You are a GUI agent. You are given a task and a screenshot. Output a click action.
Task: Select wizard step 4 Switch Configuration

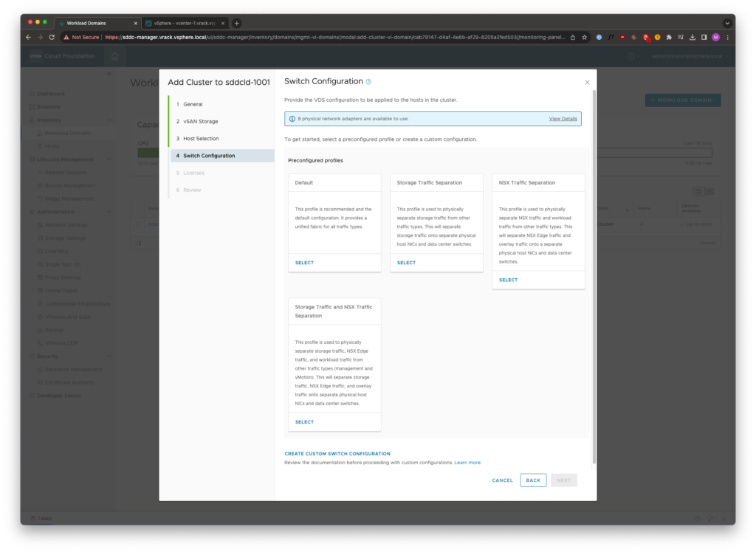click(221, 156)
